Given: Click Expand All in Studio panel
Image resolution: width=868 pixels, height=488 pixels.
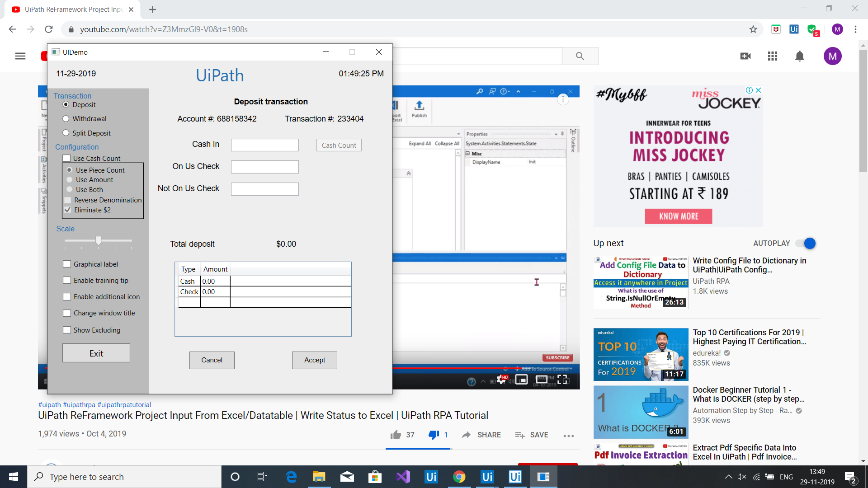Looking at the screenshot, I should click(420, 144).
